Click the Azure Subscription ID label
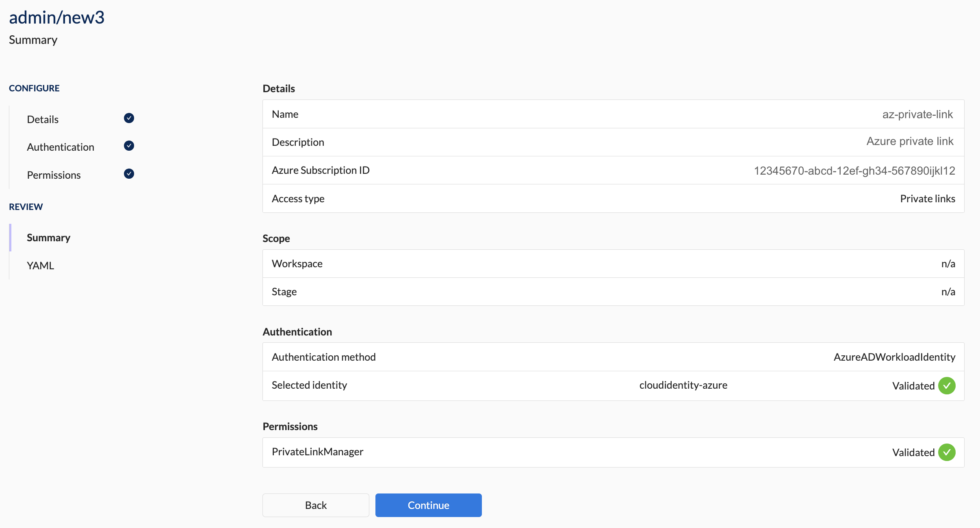Screen dimensions: 980x528 321,170
